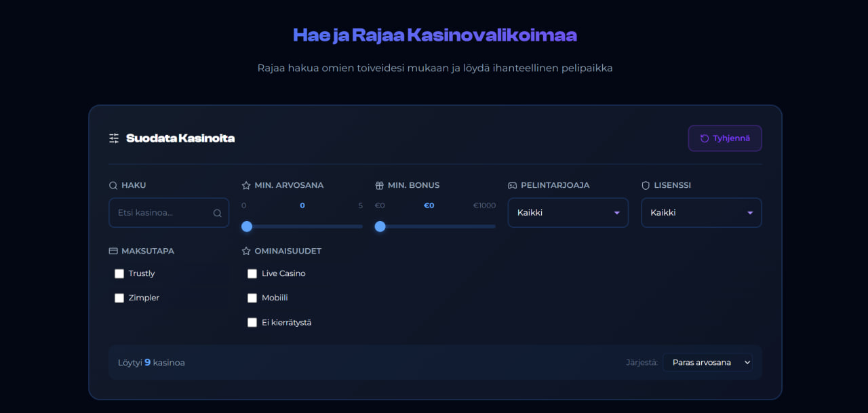Check the Live Casino feature option

tap(252, 273)
